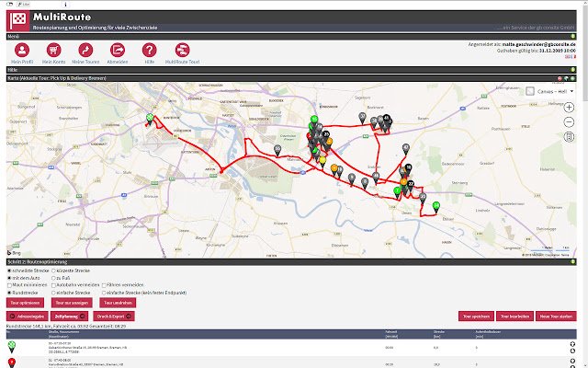This screenshot has height=368, width=588.
Task: Zoom in with the map plus button
Action: (x=569, y=108)
